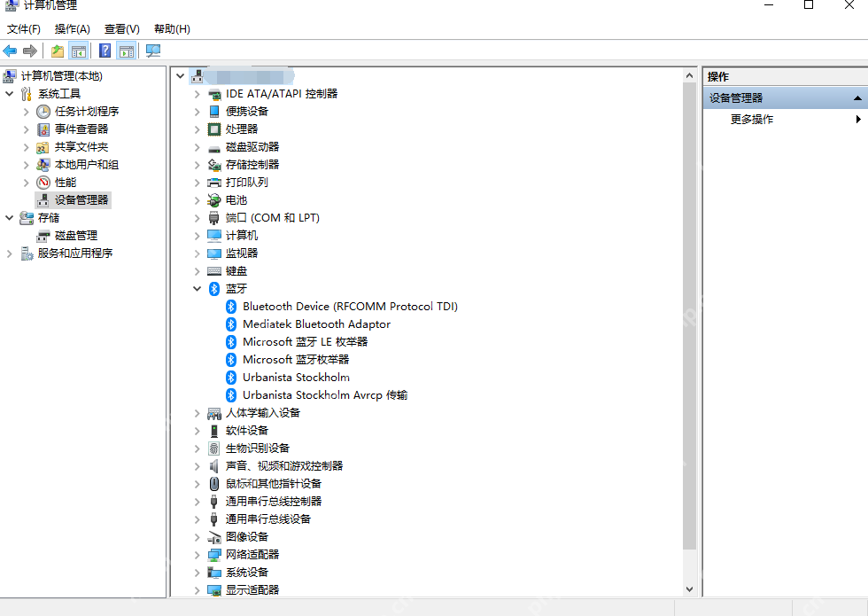
Task: Click the show/hide console tree toolbar icon
Action: (x=79, y=51)
